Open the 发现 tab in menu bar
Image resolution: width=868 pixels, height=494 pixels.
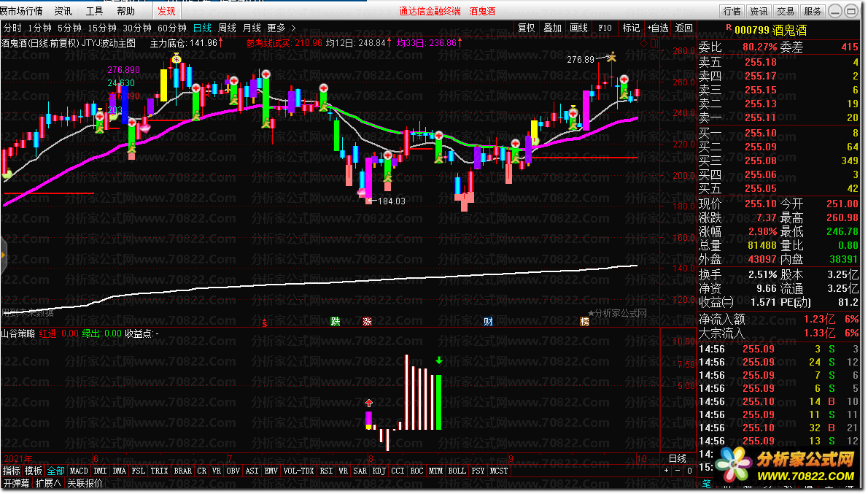click(166, 11)
